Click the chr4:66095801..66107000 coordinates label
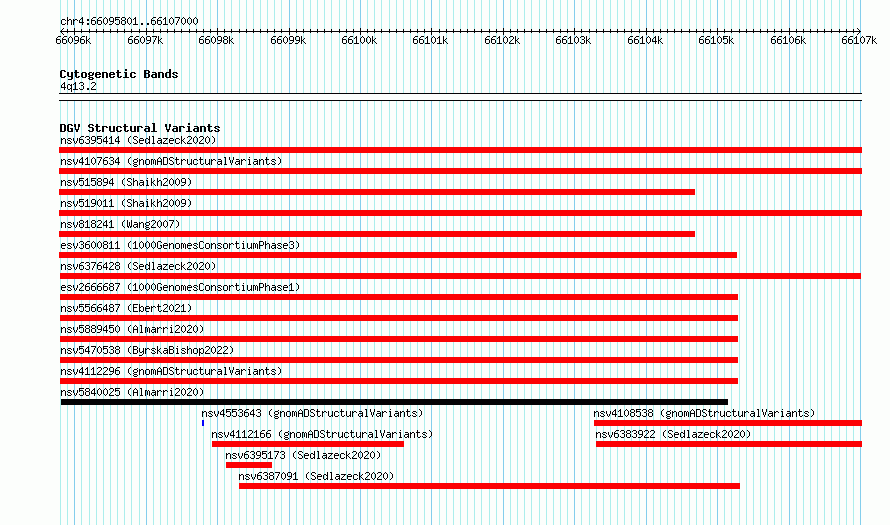This screenshot has height=525, width=890. (129, 21)
